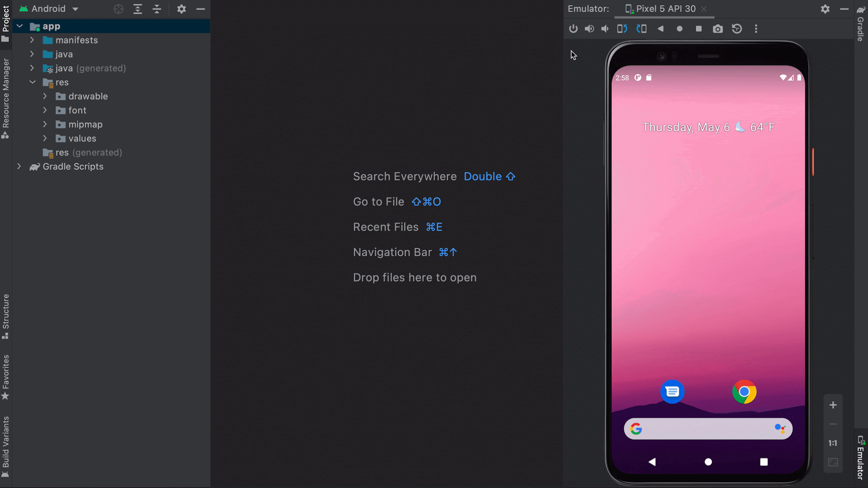Viewport: 868px width, 488px height.
Task: Expand the font folder
Action: pos(45,110)
